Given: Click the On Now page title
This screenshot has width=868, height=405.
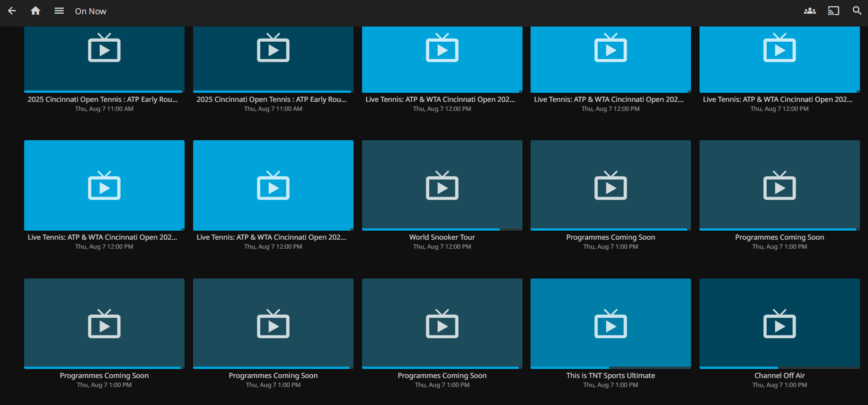Looking at the screenshot, I should (90, 11).
